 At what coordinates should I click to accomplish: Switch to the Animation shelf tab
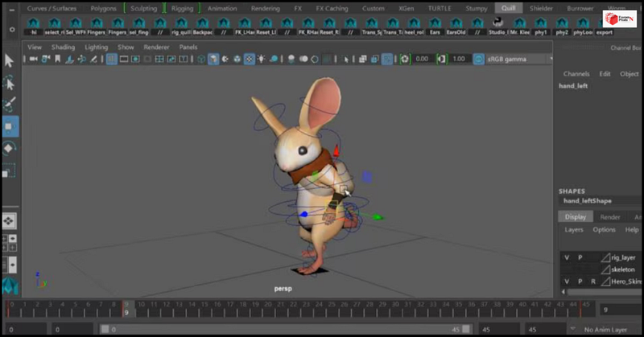click(x=222, y=8)
